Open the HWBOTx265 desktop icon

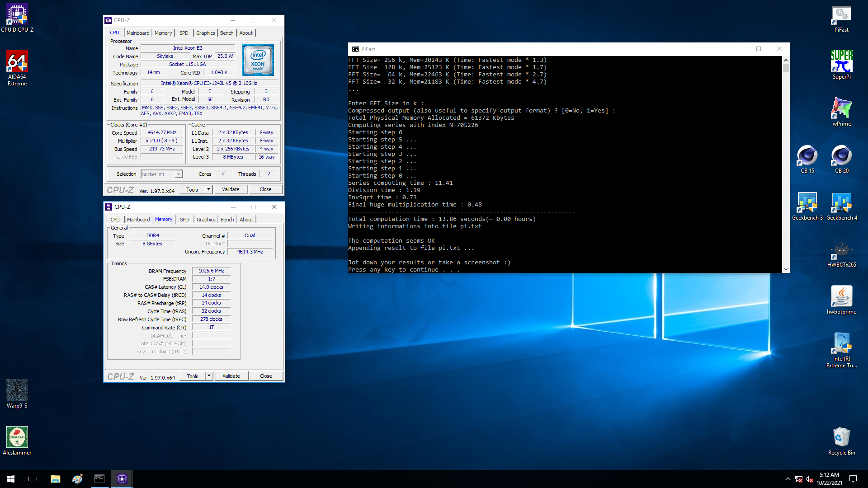point(841,253)
